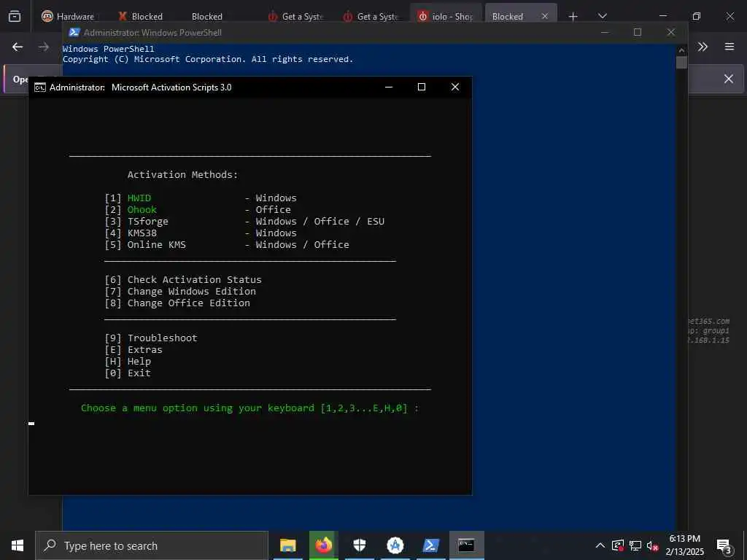Open the muted volume tray icon
This screenshot has height=560, width=747.
click(653, 545)
